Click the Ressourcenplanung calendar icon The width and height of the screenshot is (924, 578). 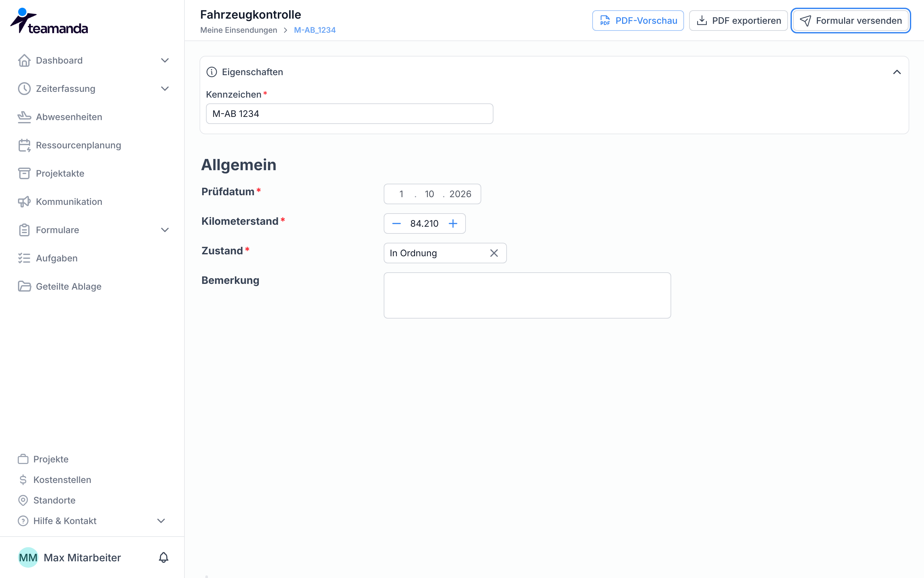click(24, 145)
